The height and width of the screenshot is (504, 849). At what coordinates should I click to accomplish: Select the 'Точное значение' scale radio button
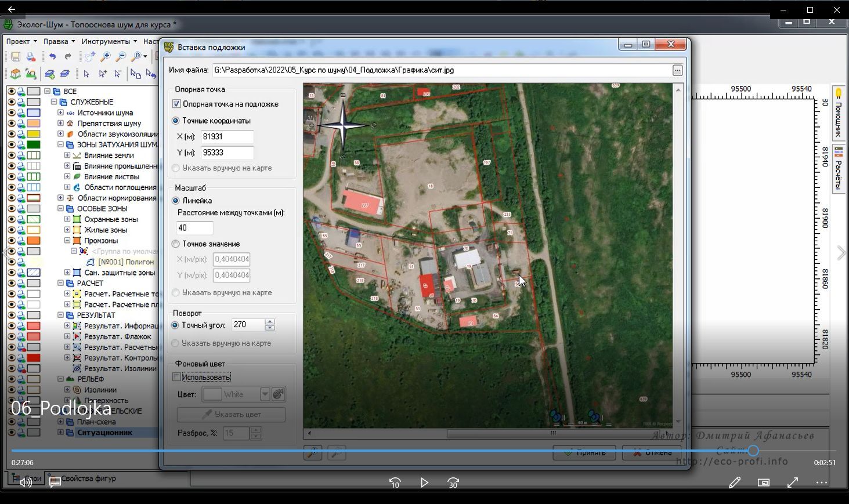[x=176, y=244]
